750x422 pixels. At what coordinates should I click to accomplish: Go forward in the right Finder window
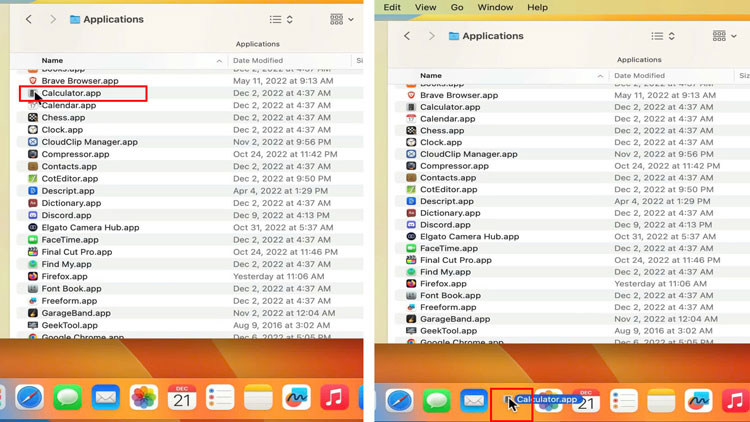pos(431,36)
